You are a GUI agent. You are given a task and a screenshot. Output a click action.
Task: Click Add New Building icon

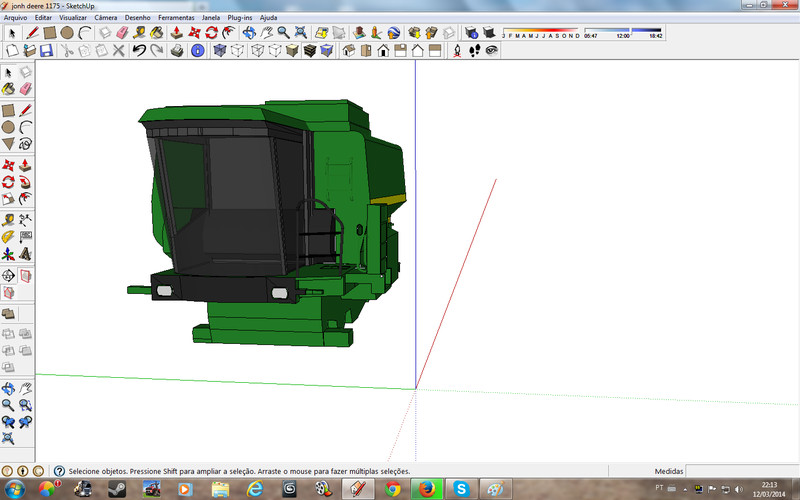(x=359, y=33)
